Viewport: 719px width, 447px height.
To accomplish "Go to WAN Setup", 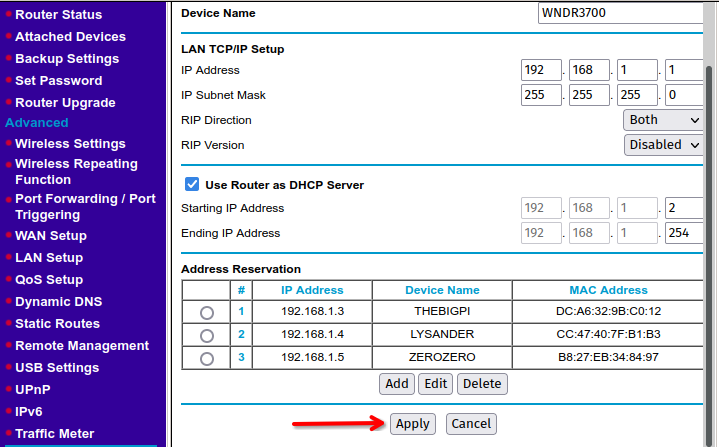I will (51, 236).
